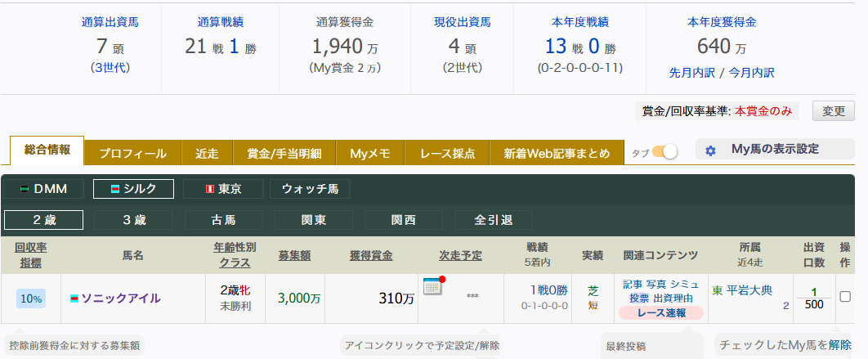Screen dimensions: 868x359
Task: Open the 賞金/手当明細 tab
Action: (284, 154)
